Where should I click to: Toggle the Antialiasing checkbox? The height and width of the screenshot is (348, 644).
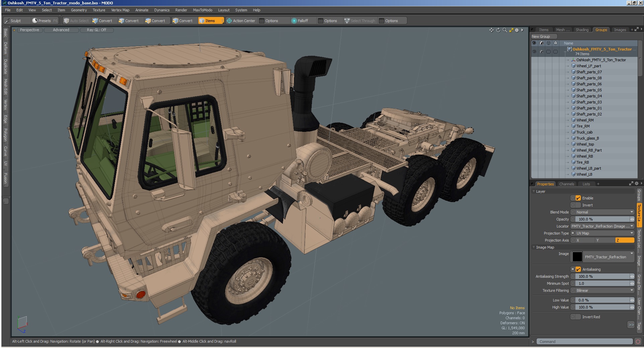(x=578, y=269)
